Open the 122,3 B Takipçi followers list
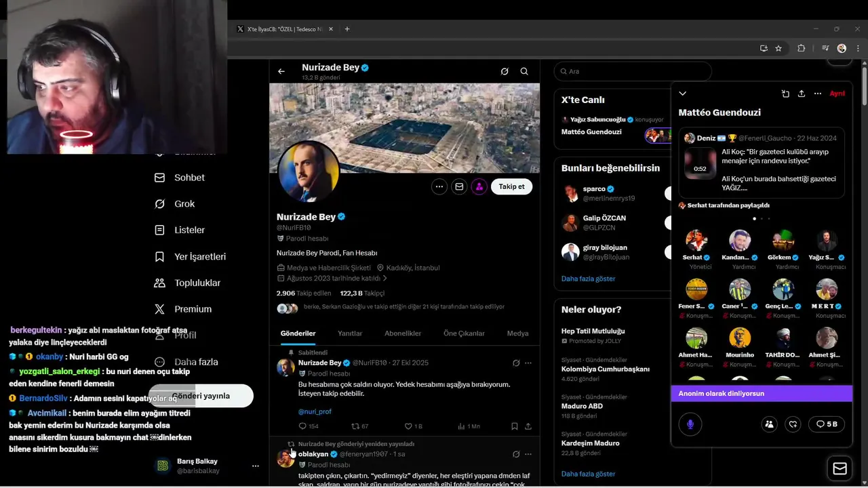The width and height of the screenshot is (868, 488). pyautogui.click(x=362, y=293)
